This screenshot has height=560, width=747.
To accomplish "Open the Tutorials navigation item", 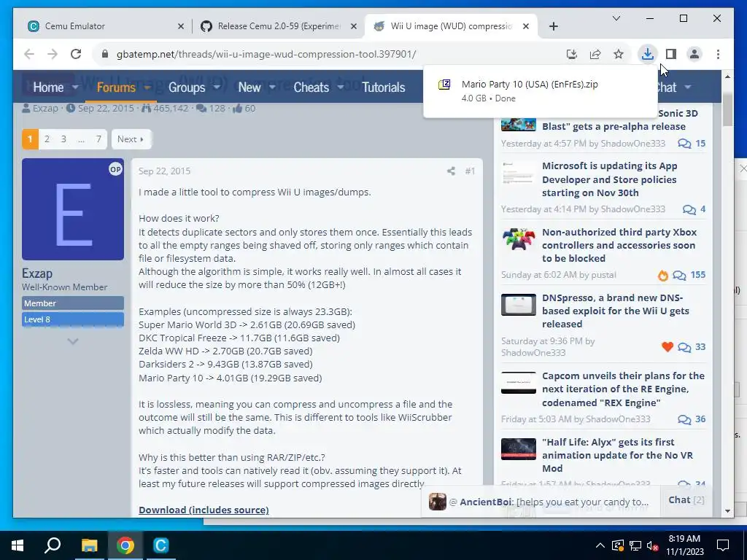I will pos(384,87).
